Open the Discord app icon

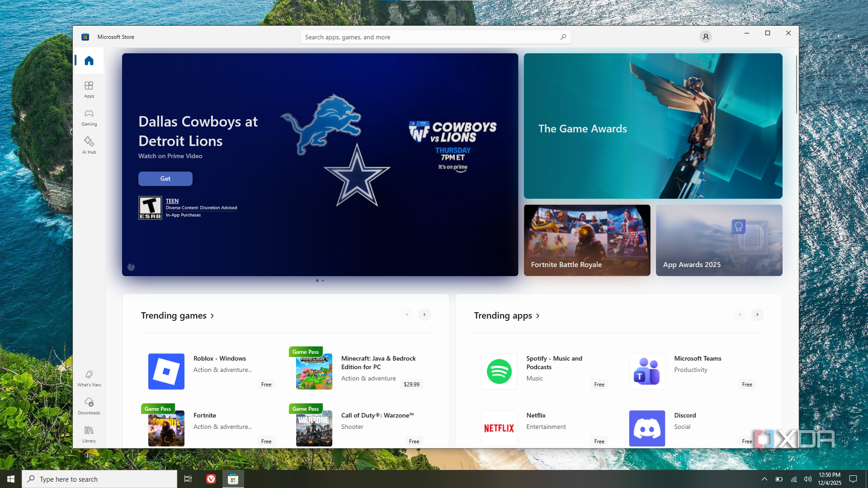pyautogui.click(x=647, y=428)
